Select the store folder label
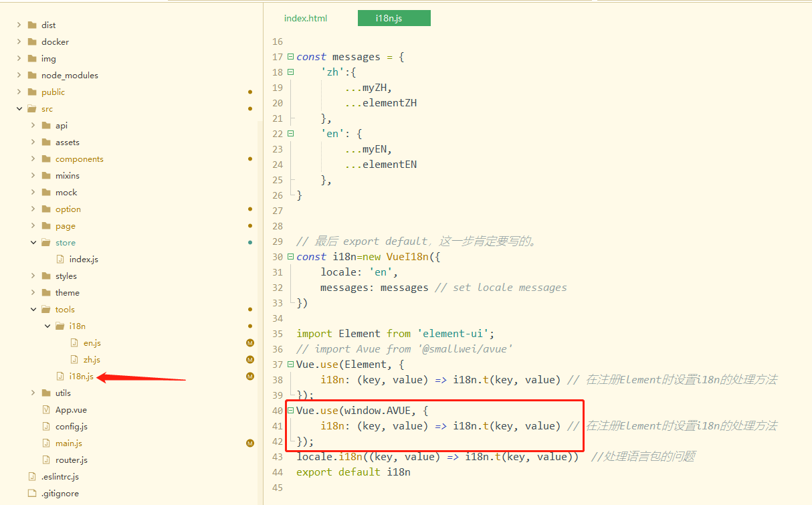This screenshot has width=812, height=505. click(x=65, y=242)
